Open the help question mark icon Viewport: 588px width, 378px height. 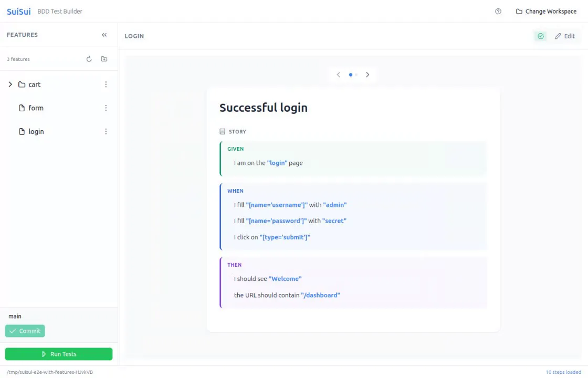[498, 11]
